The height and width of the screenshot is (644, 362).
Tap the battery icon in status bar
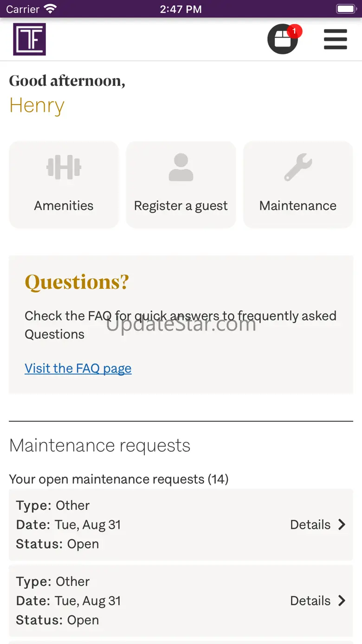point(345,9)
